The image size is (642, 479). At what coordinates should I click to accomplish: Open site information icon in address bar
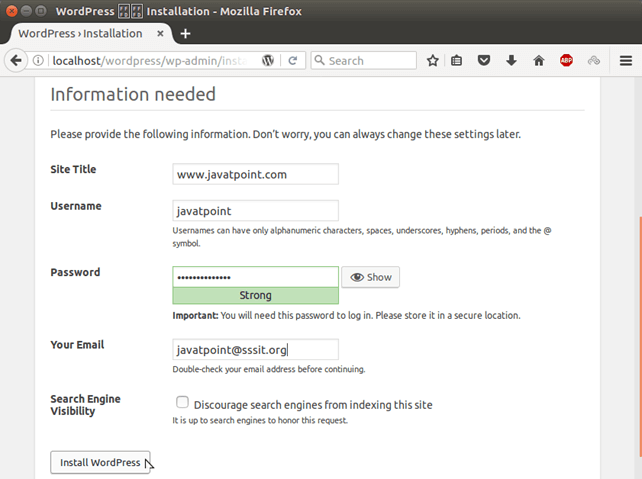coord(38,61)
